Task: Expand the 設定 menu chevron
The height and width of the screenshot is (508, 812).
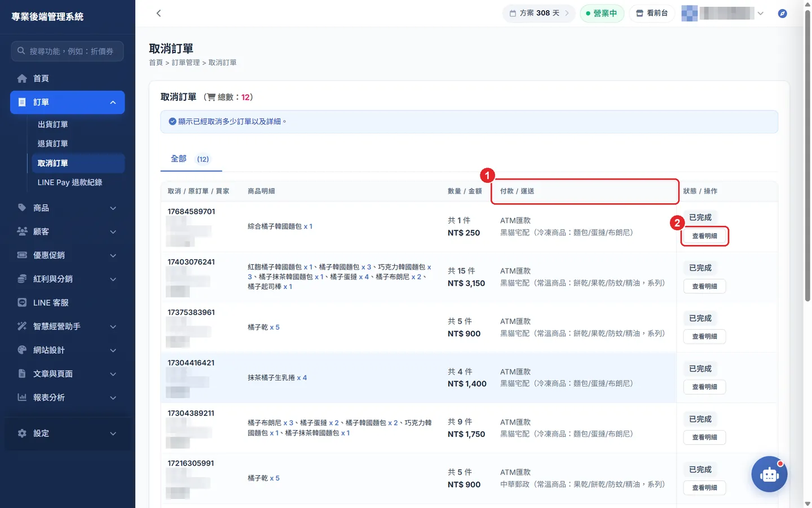Action: click(x=113, y=434)
